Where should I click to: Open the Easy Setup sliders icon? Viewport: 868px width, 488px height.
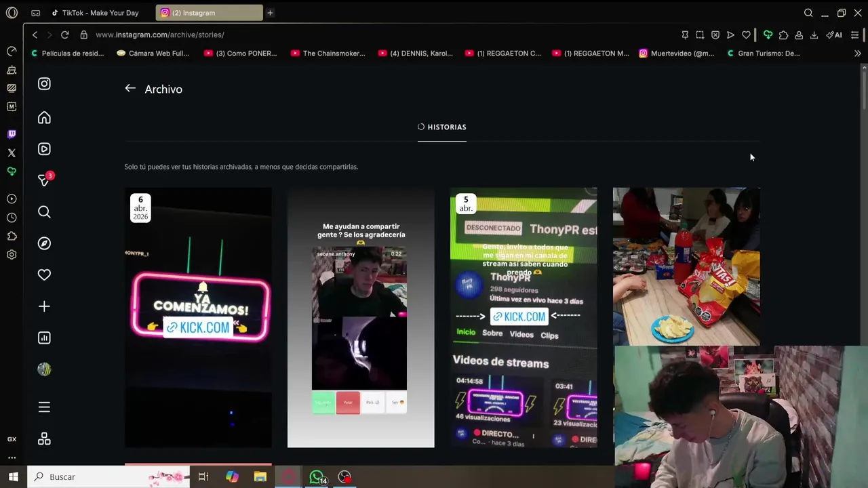point(854,35)
